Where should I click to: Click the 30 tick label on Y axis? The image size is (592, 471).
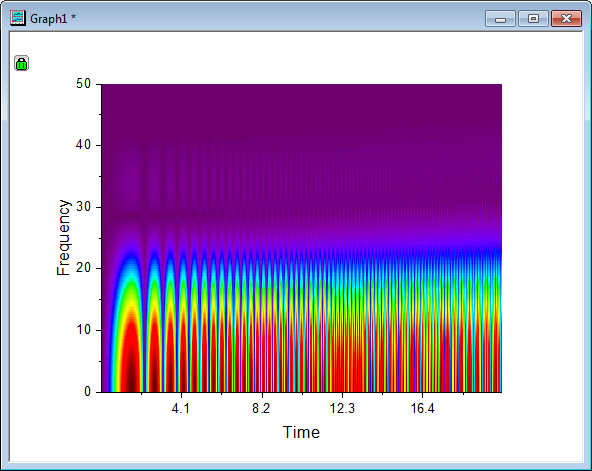(83, 207)
